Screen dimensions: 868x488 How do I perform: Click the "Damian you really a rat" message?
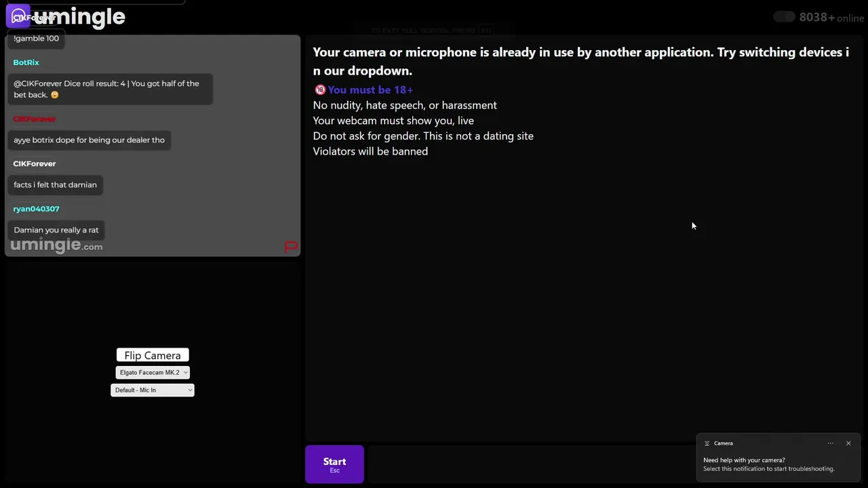[56, 230]
